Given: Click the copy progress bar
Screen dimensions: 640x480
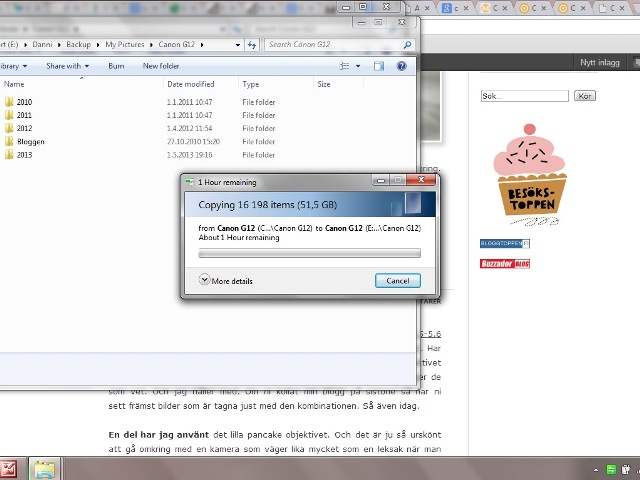Looking at the screenshot, I should point(309,254).
